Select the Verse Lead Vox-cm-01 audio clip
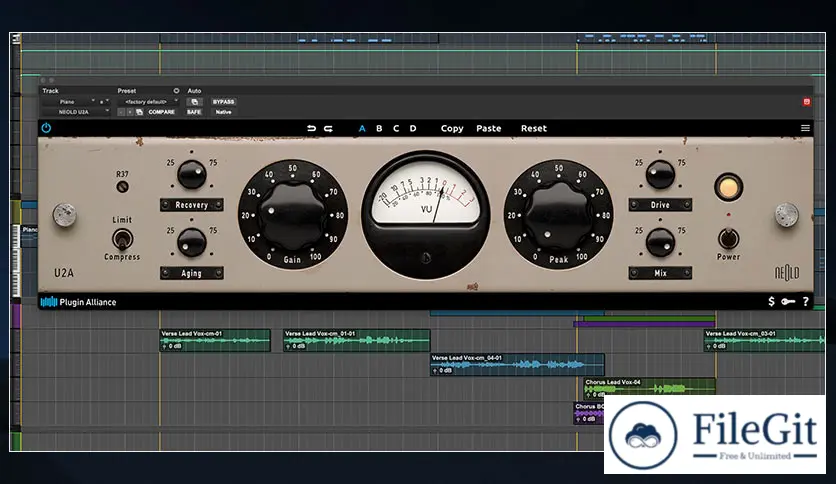This screenshot has width=836, height=484. 215,340
